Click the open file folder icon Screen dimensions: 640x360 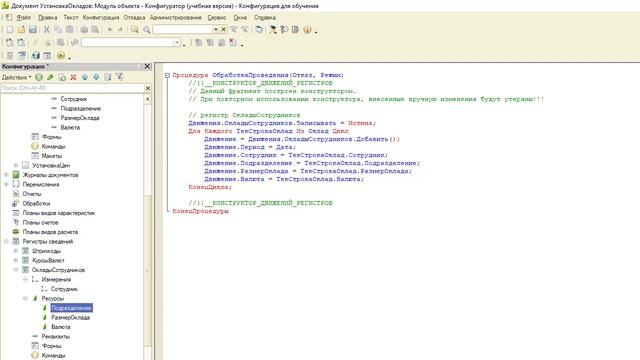[x=21, y=29]
